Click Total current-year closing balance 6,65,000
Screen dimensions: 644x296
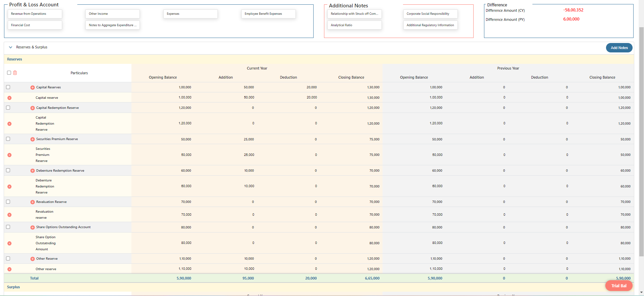click(372, 278)
